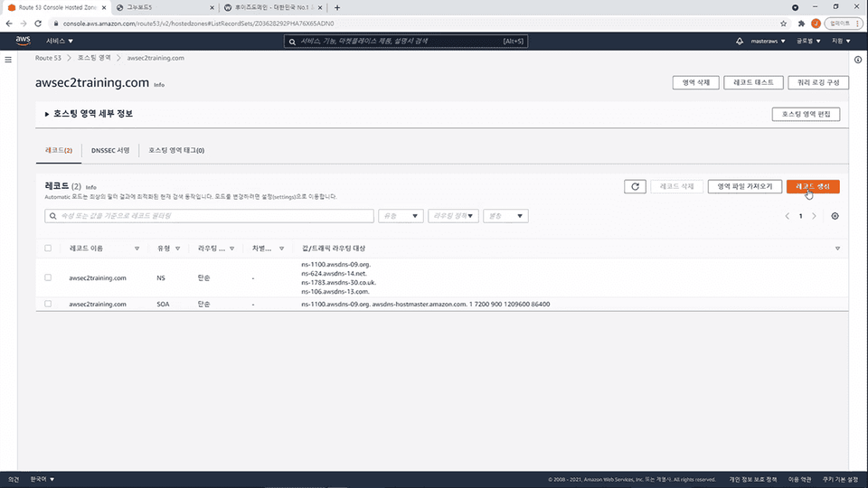
Task: Click the 호스팅 영역 편집 button
Action: 806,114
